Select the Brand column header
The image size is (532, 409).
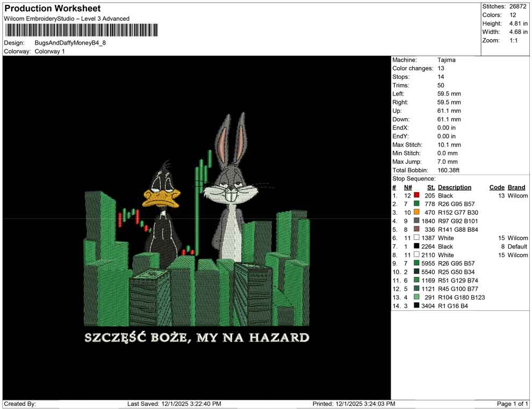click(x=516, y=187)
